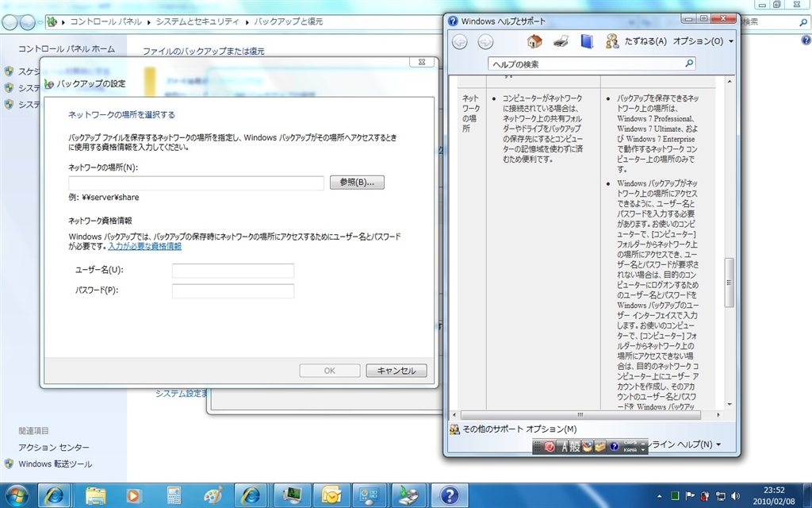Viewport: 812px width, 508px height.
Task: Click たずねる(A) ask button in Help window
Action: (636, 41)
